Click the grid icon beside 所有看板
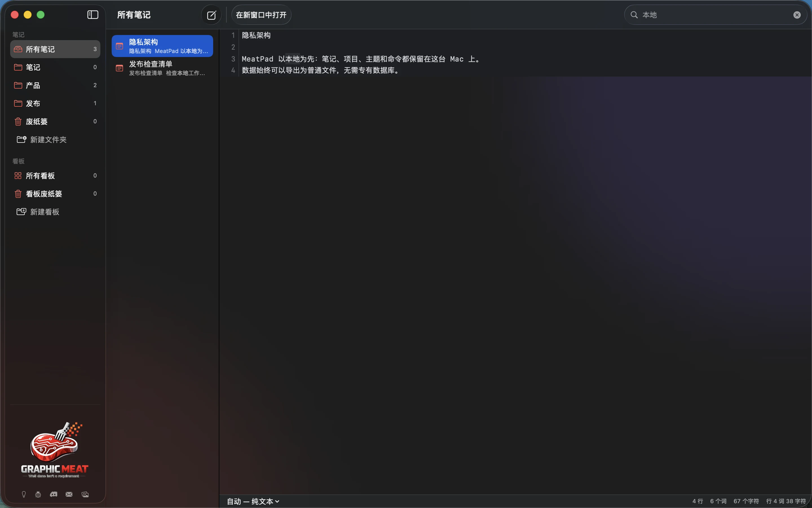 (x=18, y=176)
